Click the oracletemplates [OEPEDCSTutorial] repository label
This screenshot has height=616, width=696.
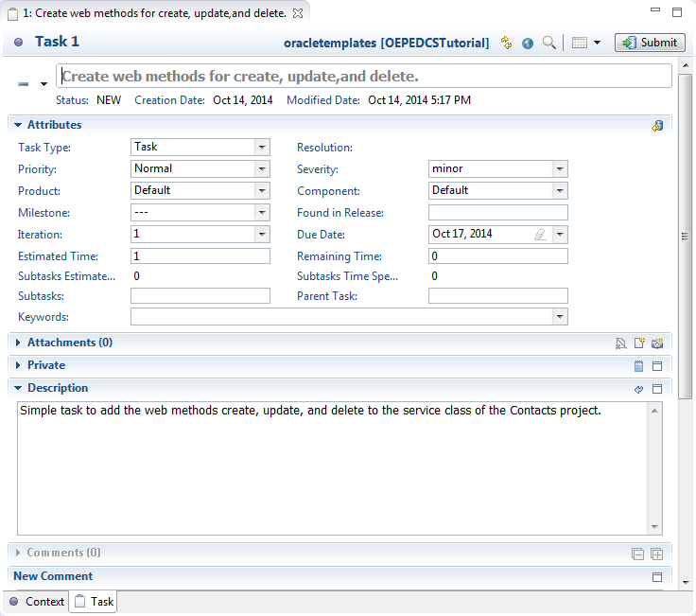(386, 44)
